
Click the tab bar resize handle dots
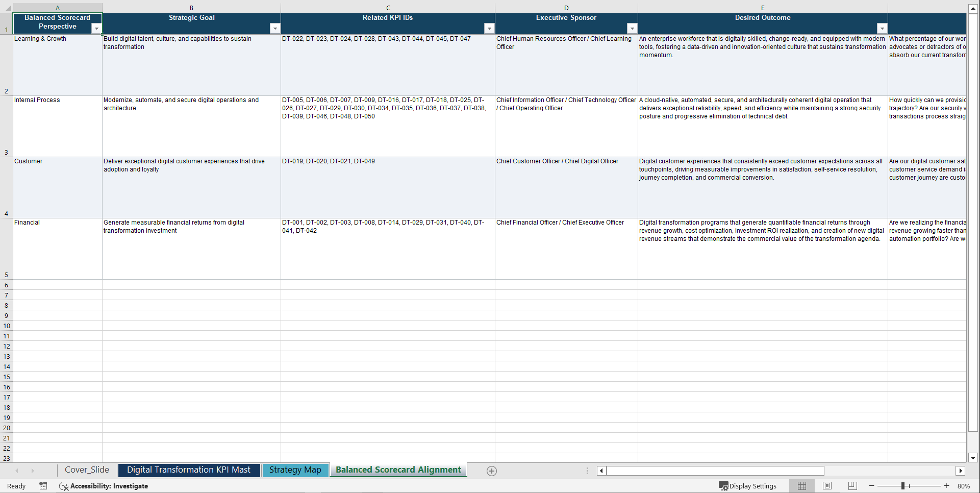click(x=587, y=471)
